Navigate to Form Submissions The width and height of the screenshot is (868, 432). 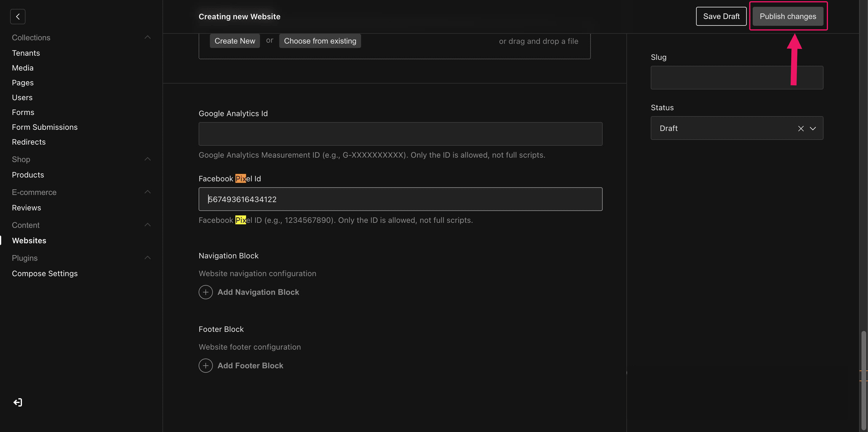point(45,127)
